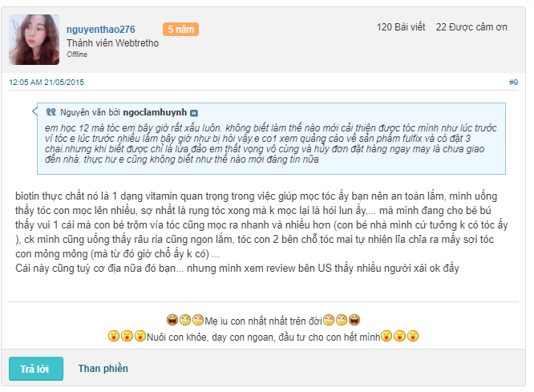This screenshot has width=534, height=392.
Task: Click quoted author name ngoclamhuynh
Action: 155,112
